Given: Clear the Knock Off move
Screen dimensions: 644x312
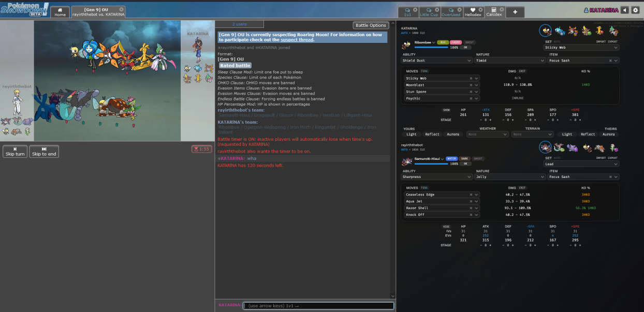Looking at the screenshot, I should tap(471, 214).
